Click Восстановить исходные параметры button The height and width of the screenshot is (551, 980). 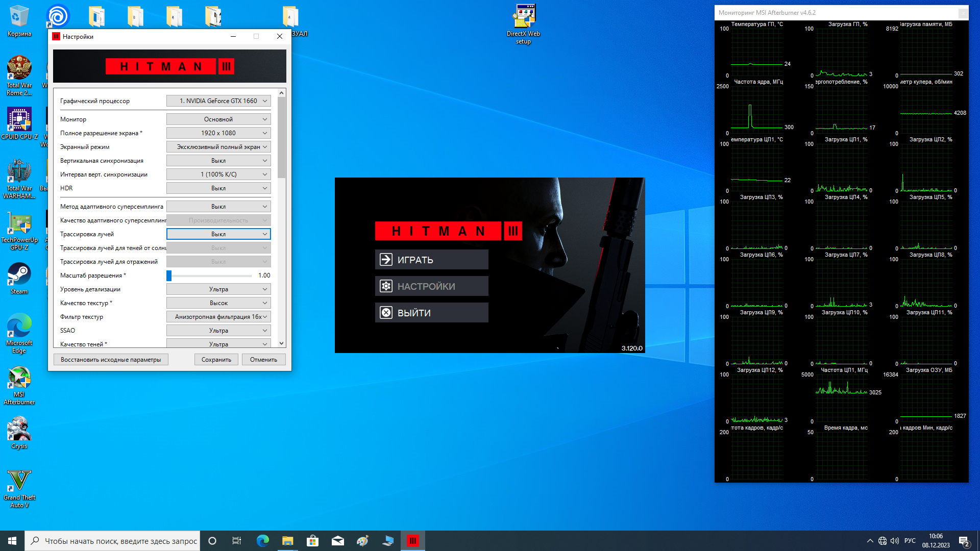tap(111, 360)
